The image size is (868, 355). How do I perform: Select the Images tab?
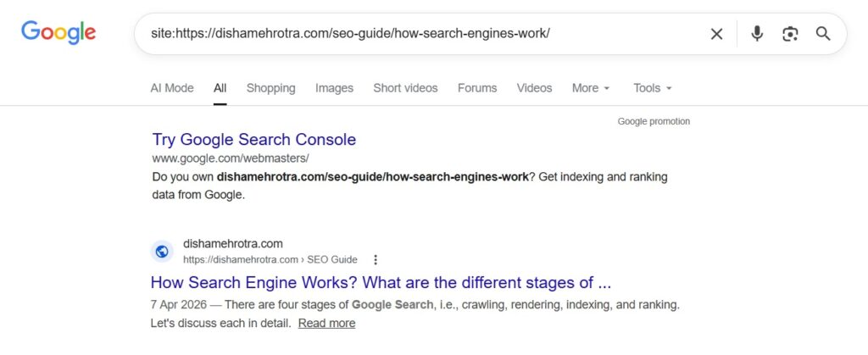tap(334, 88)
